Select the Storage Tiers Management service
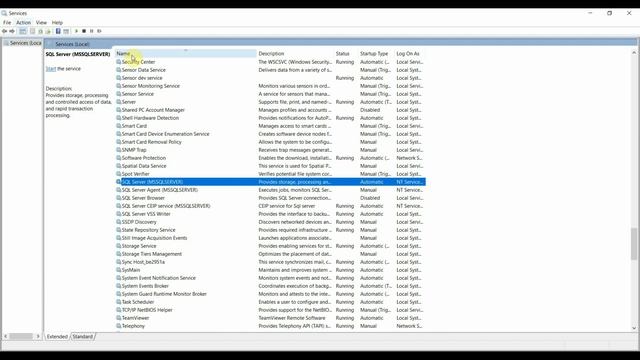The image size is (640, 360). pos(151,254)
